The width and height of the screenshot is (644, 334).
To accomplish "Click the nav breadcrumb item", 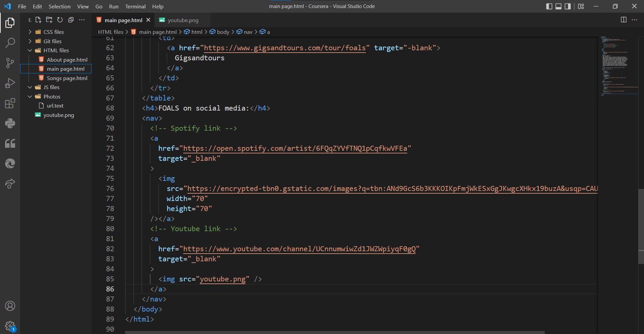I will pos(248,32).
